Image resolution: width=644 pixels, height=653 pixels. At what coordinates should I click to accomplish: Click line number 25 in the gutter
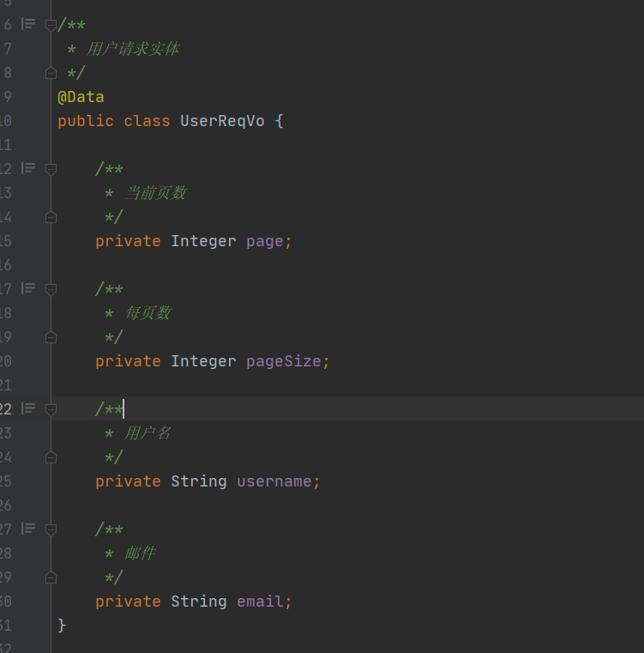[6, 481]
